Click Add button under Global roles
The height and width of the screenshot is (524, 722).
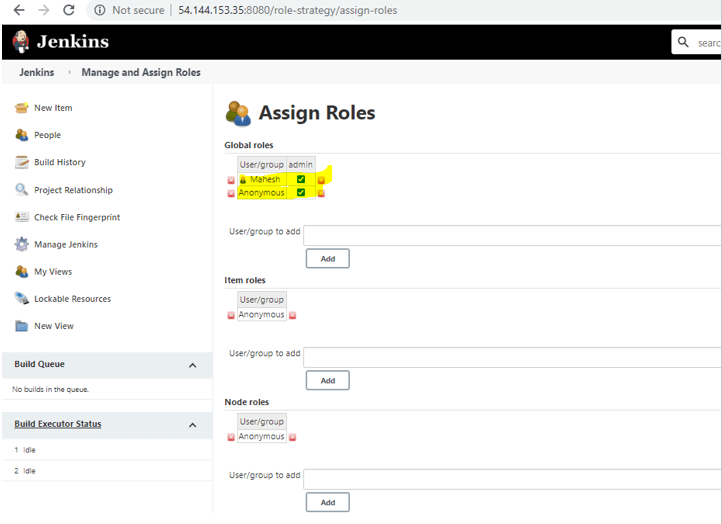pyautogui.click(x=328, y=258)
